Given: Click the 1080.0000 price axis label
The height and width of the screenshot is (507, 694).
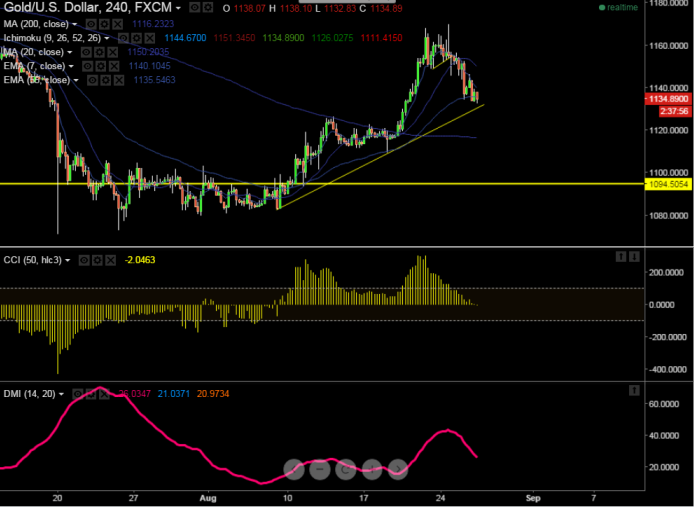Looking at the screenshot, I should pos(670,216).
